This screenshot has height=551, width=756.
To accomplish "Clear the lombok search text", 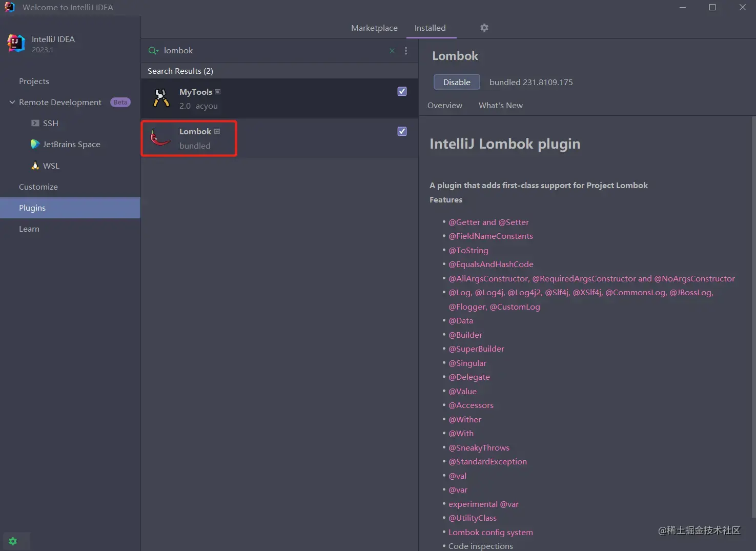I will pos(392,51).
